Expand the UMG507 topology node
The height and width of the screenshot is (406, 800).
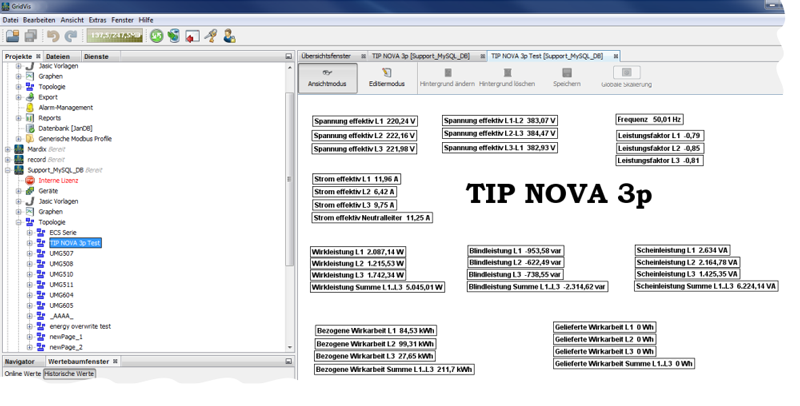tap(30, 254)
